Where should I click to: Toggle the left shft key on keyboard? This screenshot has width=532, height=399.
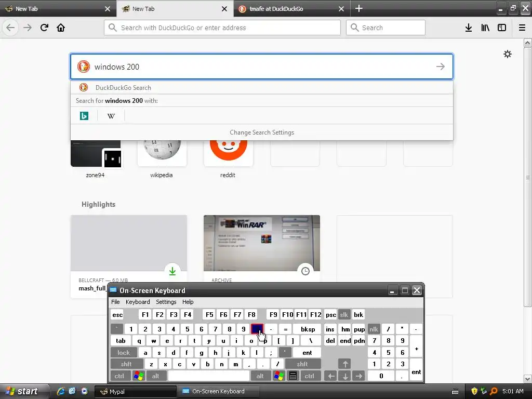coord(126,364)
